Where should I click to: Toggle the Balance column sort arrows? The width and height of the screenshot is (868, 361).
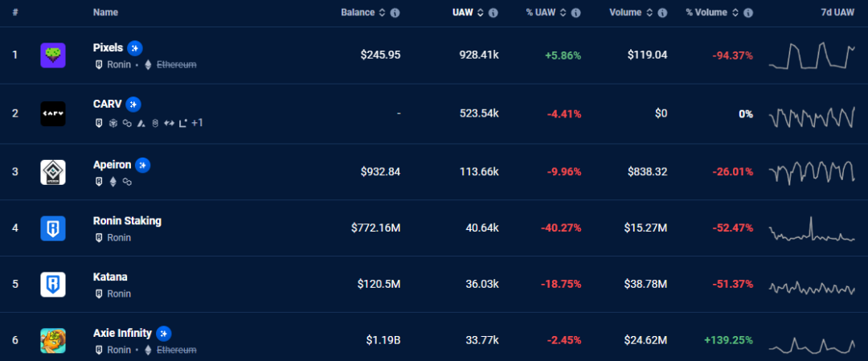(382, 13)
